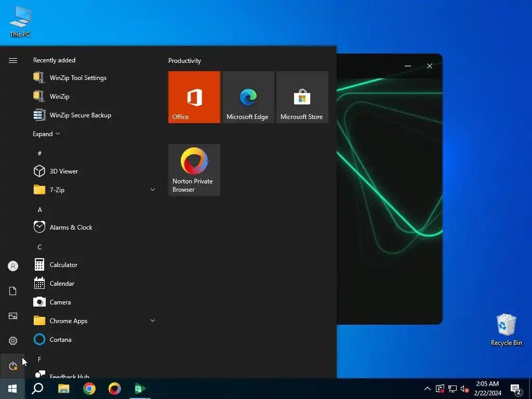Open Documents from Start sidebar
Viewport: 532px width, 399px height.
coord(13,291)
